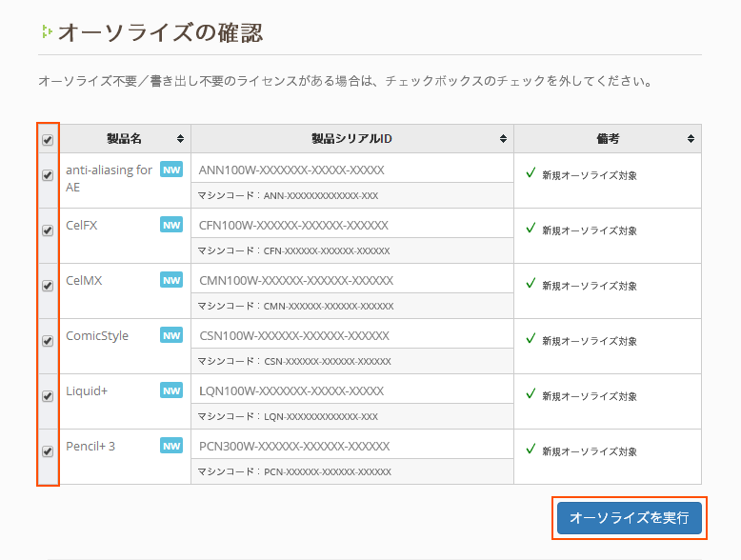Uncheck the ComicStyle license checkbox
Screen dimensions: 741x560
point(48,341)
